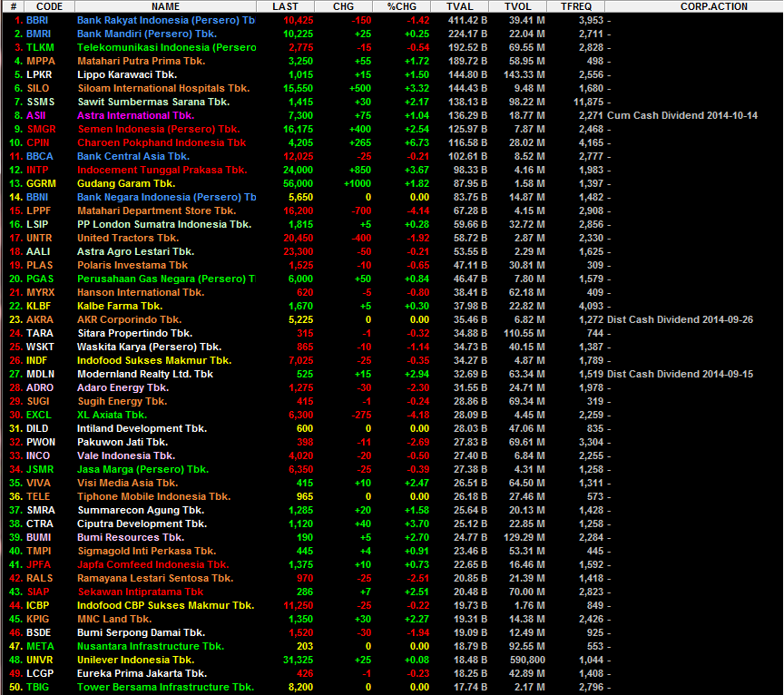This screenshot has height=695, width=784.
Task: Click the %CHG column header
Action: point(401,6)
